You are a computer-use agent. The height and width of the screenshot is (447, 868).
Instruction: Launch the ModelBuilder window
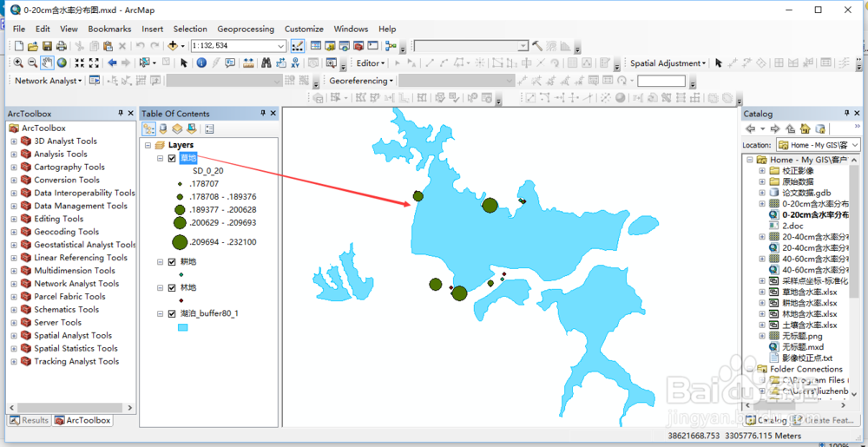pyautogui.click(x=391, y=46)
